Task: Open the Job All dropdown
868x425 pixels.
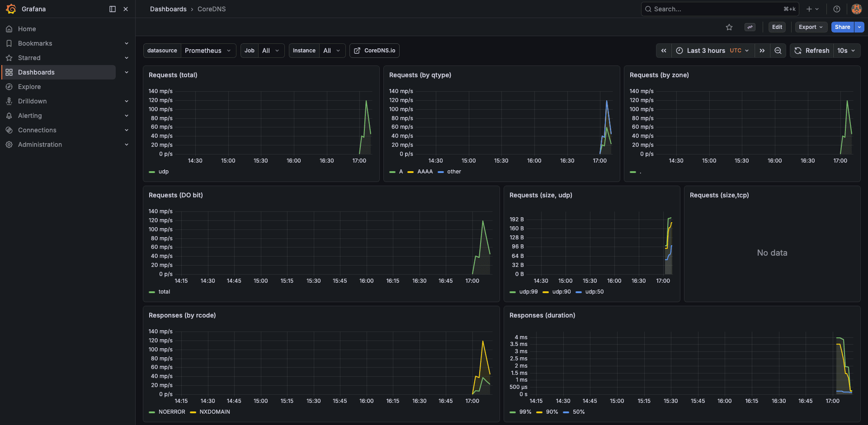Action: pyautogui.click(x=271, y=51)
